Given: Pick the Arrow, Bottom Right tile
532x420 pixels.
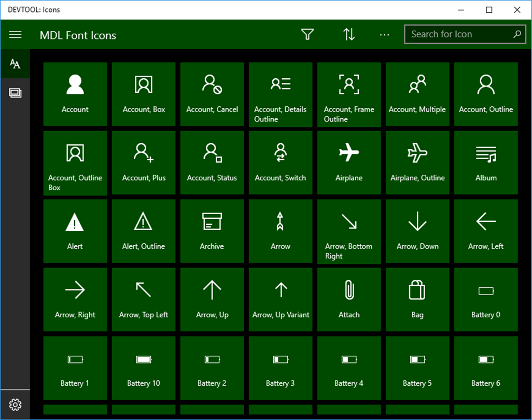Looking at the screenshot, I should pos(349,232).
